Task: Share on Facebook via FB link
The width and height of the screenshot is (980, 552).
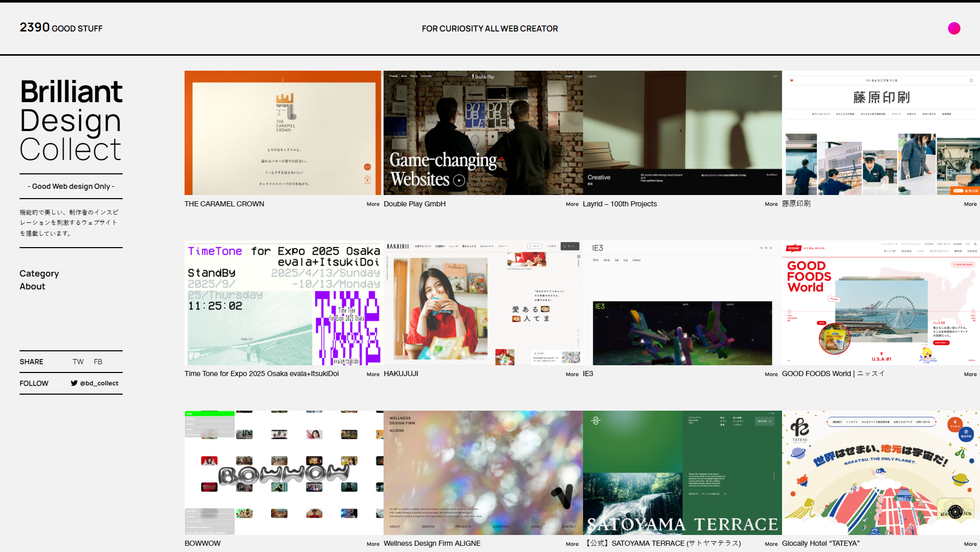Action: tap(98, 362)
